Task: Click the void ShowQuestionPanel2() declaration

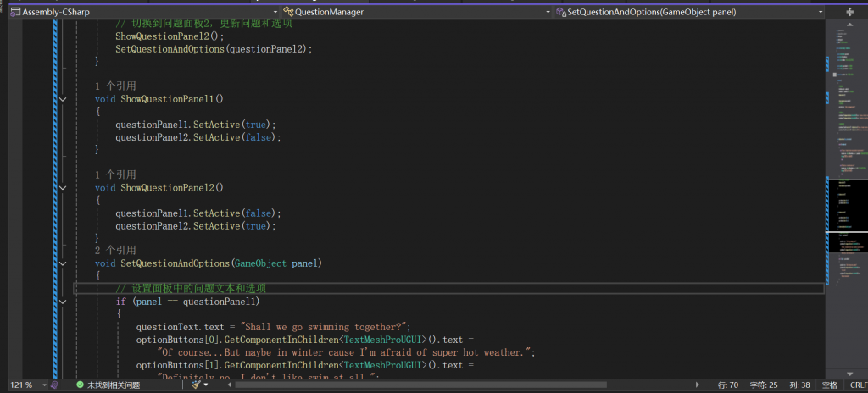Action: click(x=159, y=188)
